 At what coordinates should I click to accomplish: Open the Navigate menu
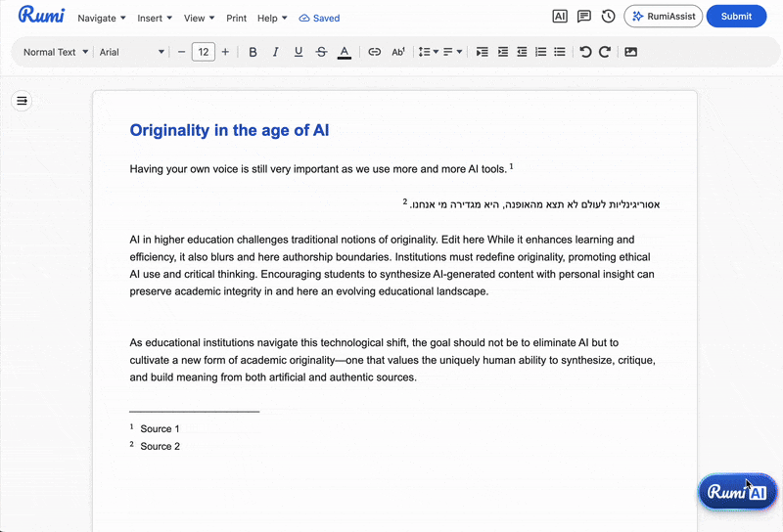point(102,18)
